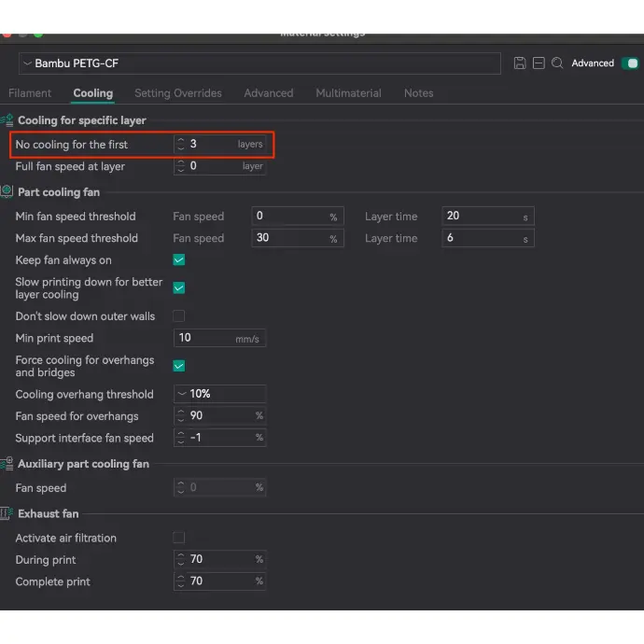Click the Auxiliary part cooling fan icon
Image resolution: width=644 pixels, height=644 pixels.
(7, 464)
